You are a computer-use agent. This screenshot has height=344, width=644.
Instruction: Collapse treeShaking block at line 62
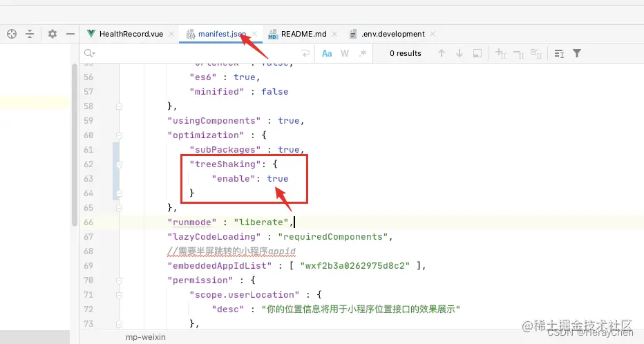click(119, 164)
